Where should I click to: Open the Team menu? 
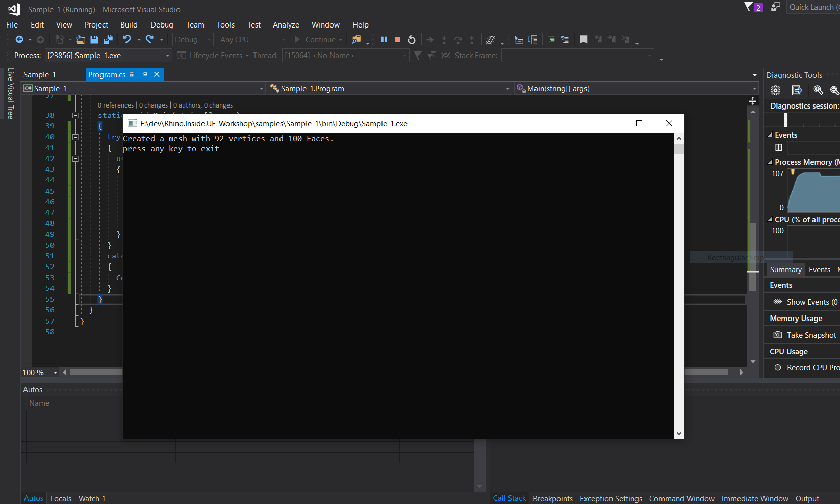[195, 25]
